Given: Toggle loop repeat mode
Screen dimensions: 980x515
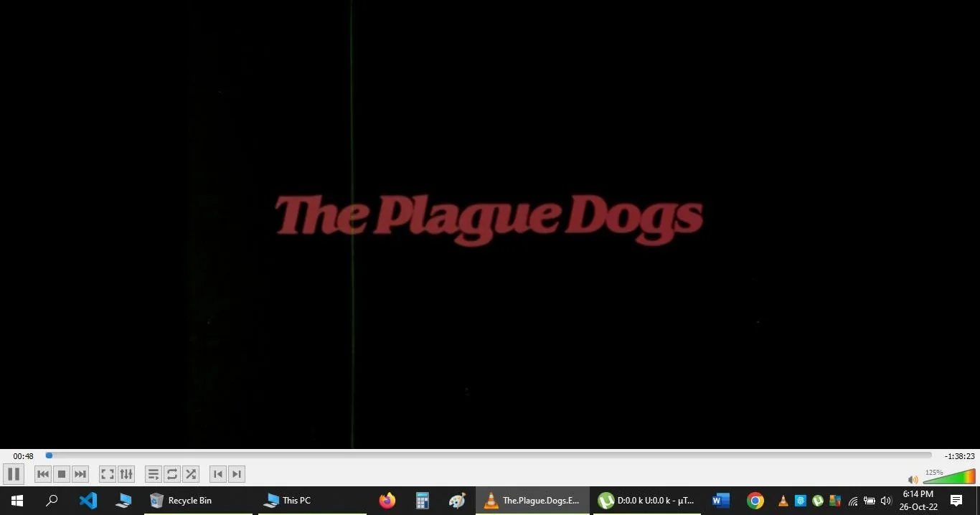Looking at the screenshot, I should click(x=172, y=474).
